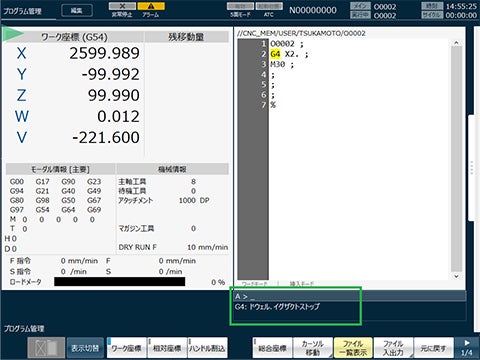The image size is (480, 360).
Task: Toggle the 総合座標 softkey
Action: [x=272, y=348]
